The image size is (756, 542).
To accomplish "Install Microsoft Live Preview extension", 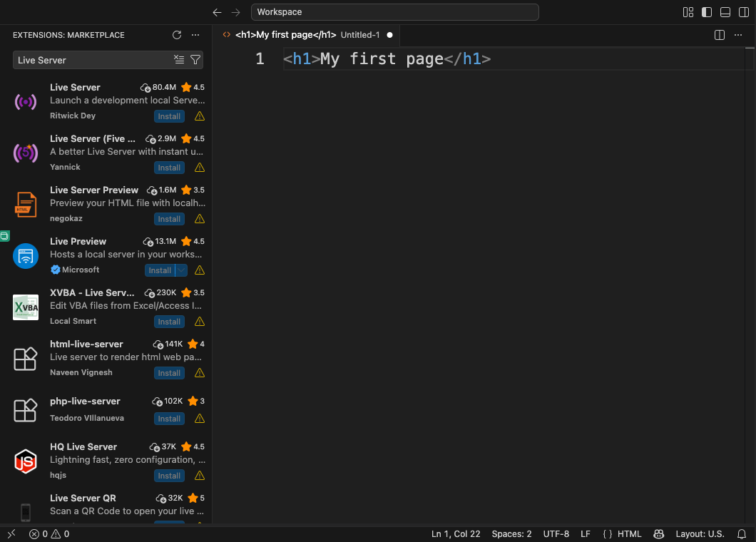I will click(x=160, y=270).
